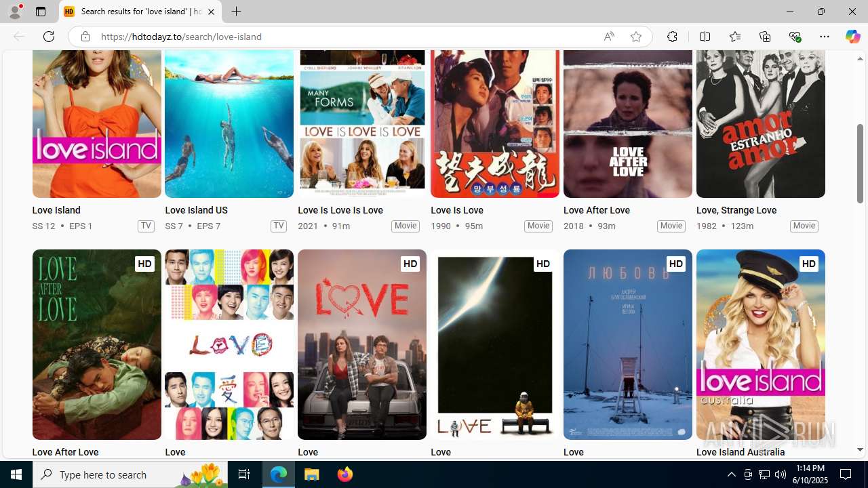Click 'Love Is Love Is Love' title link

tap(340, 210)
